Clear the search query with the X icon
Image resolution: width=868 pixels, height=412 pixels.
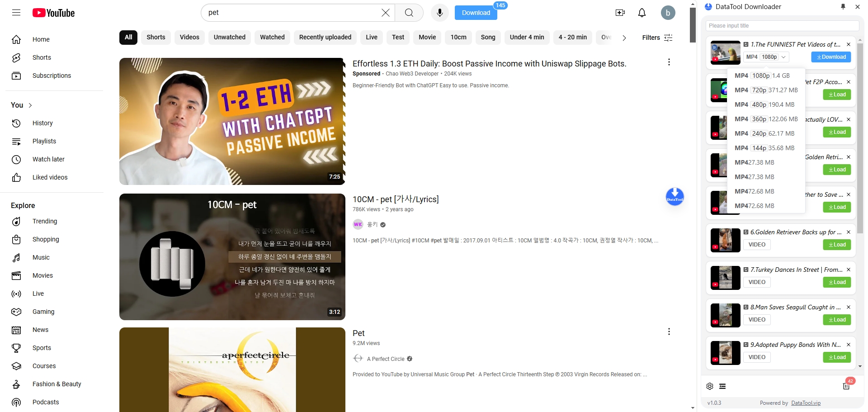(385, 13)
